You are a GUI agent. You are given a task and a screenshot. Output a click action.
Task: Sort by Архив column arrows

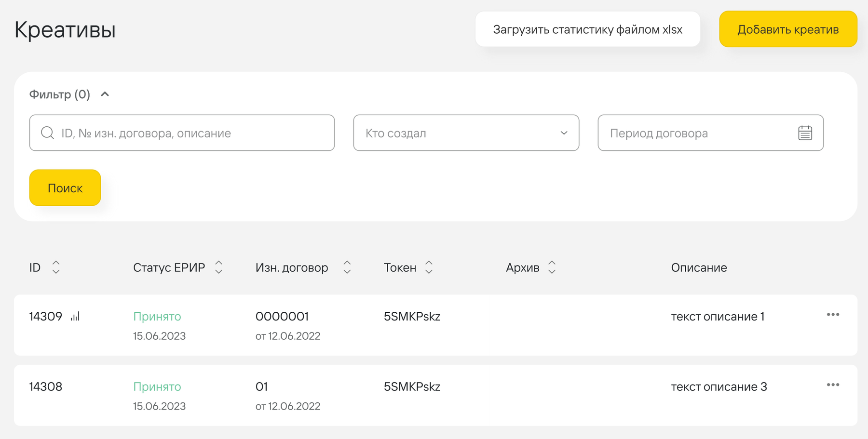[552, 267]
